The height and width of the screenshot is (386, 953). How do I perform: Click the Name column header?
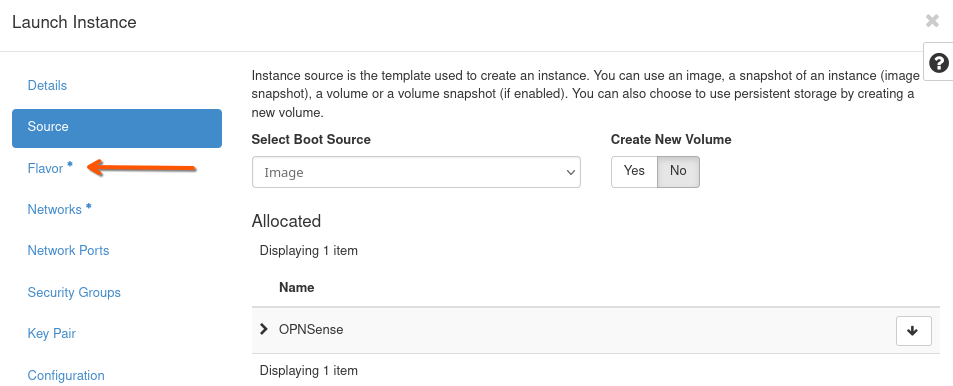pos(297,288)
